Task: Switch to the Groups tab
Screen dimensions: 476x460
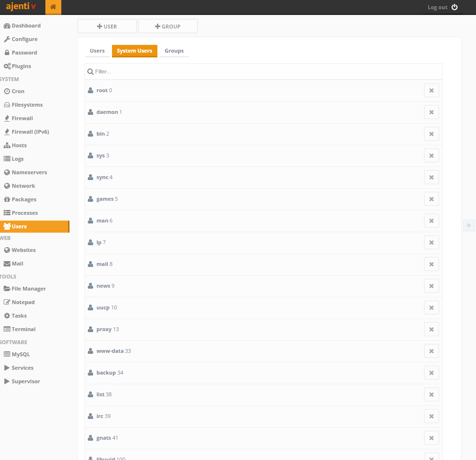Action: tap(174, 51)
